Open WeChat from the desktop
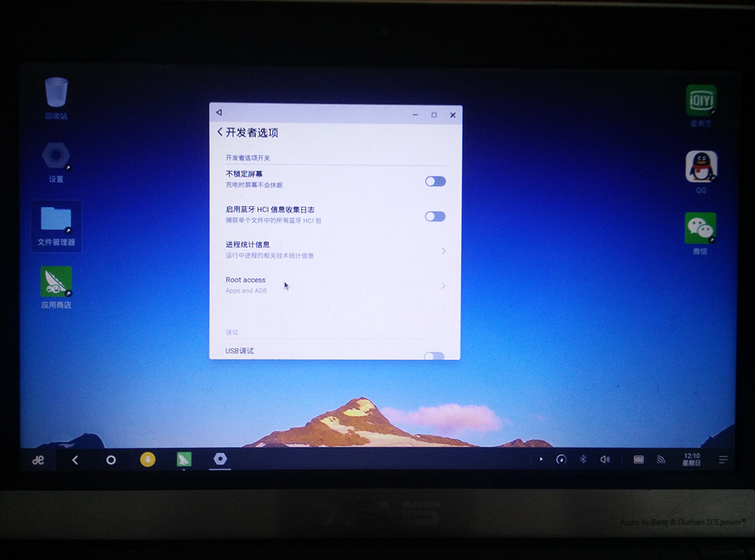 [x=699, y=229]
